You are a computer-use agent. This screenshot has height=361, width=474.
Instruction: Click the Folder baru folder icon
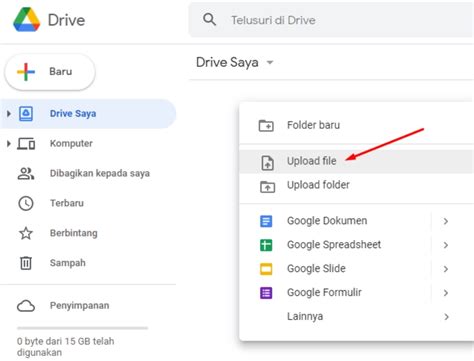(x=266, y=126)
